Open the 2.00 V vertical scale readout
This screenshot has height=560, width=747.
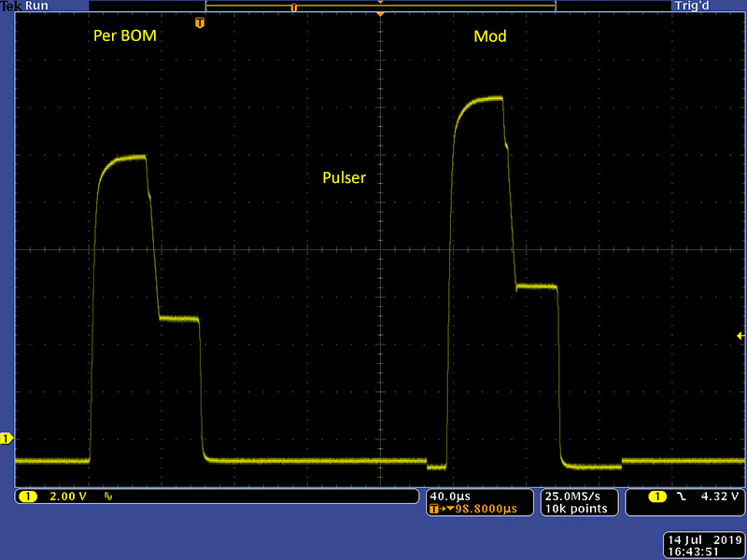pyautogui.click(x=65, y=497)
